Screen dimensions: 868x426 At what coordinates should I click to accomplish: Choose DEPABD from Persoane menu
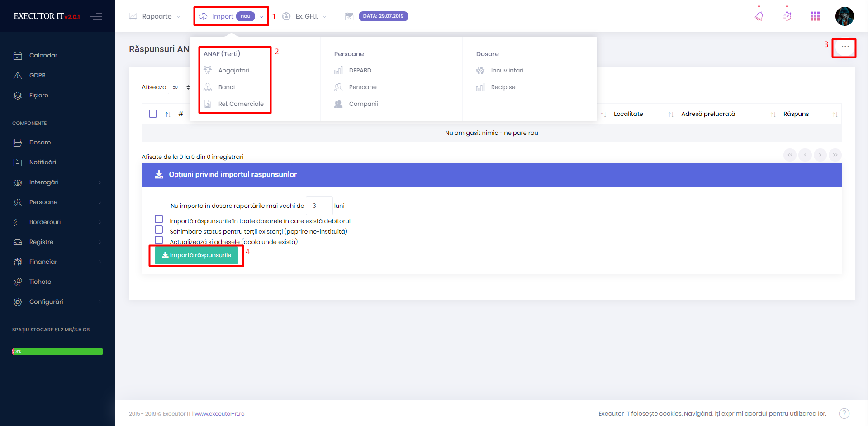click(360, 70)
